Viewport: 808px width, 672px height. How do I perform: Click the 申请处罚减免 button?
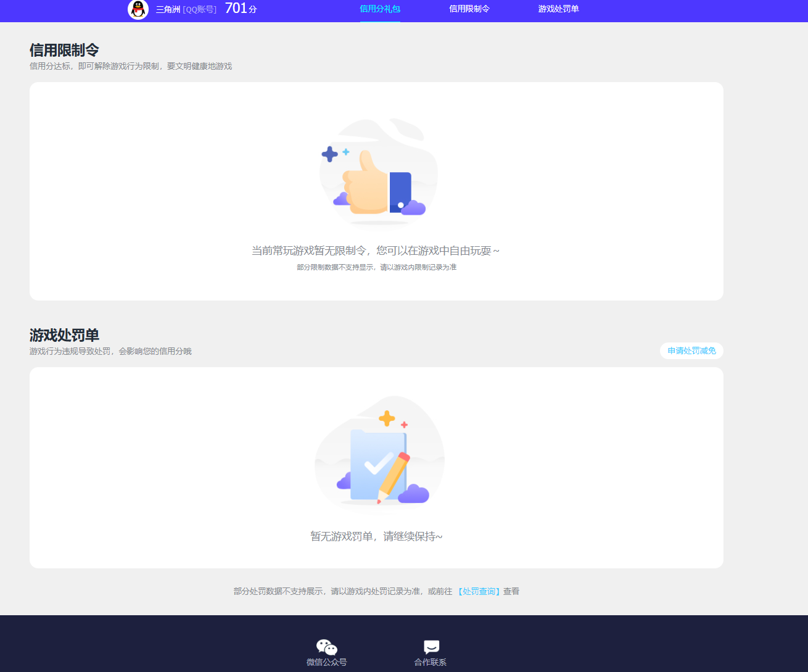pyautogui.click(x=691, y=351)
